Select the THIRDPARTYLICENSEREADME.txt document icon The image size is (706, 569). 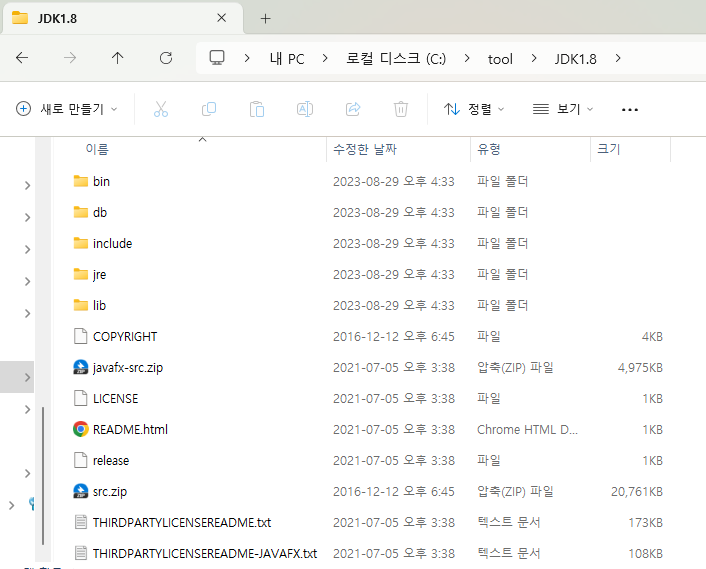[81, 522]
